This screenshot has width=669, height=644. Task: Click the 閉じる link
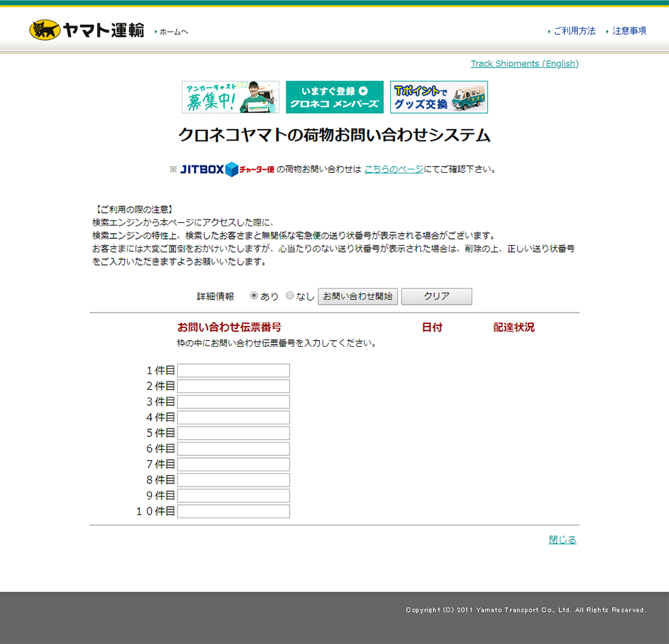tap(562, 540)
